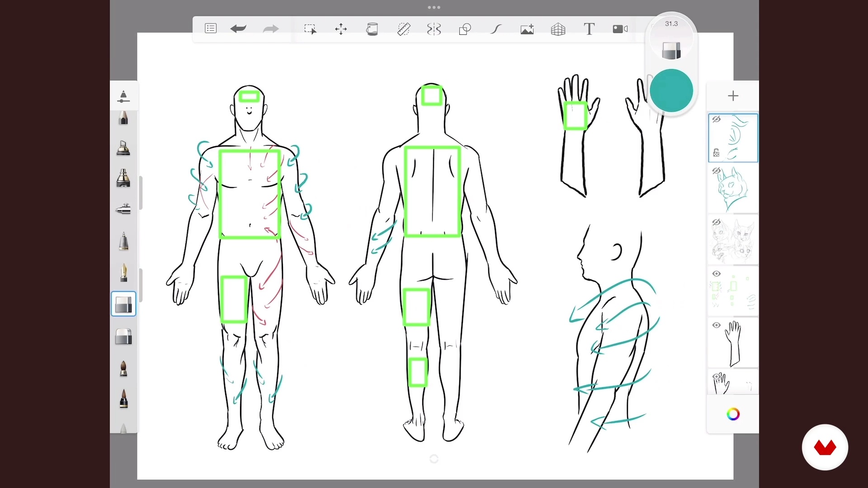Select the Text tool
Image resolution: width=868 pixels, height=488 pixels.
coord(589,29)
